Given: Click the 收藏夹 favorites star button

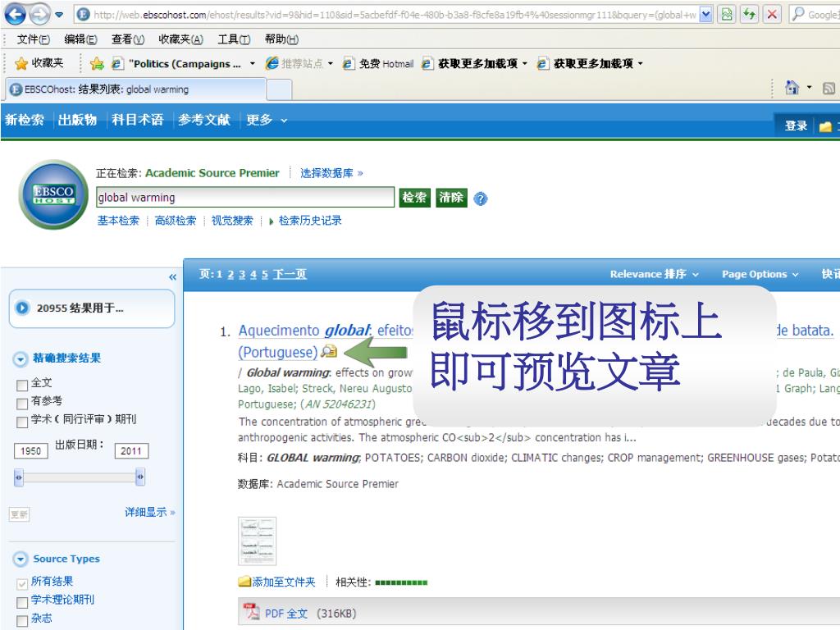Looking at the screenshot, I should click(x=39, y=63).
